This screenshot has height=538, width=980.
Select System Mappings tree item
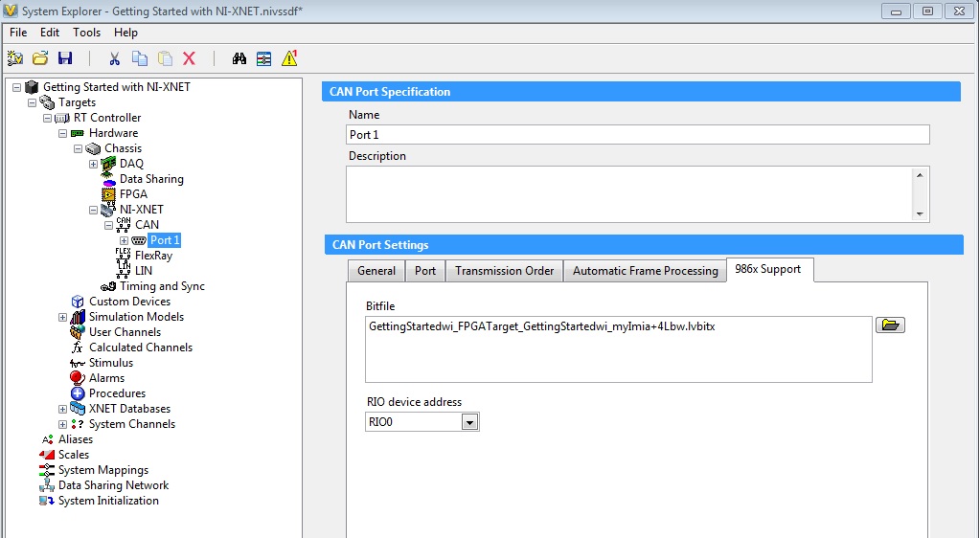[x=103, y=470]
